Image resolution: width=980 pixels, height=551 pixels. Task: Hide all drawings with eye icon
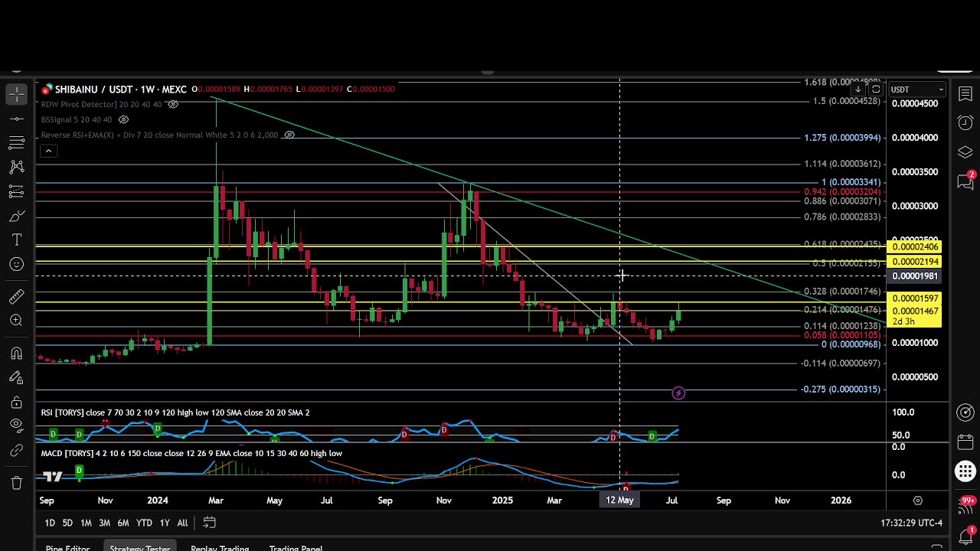point(17,427)
